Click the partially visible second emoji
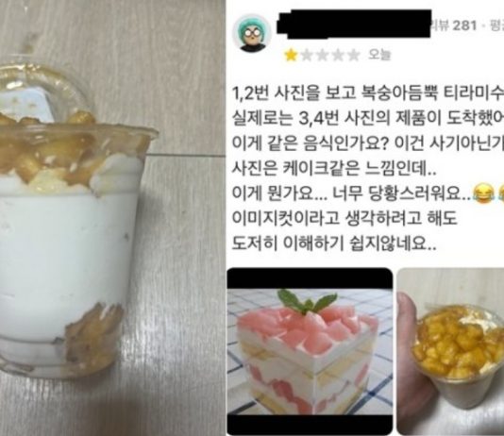This screenshot has width=504, height=436. click(x=499, y=193)
